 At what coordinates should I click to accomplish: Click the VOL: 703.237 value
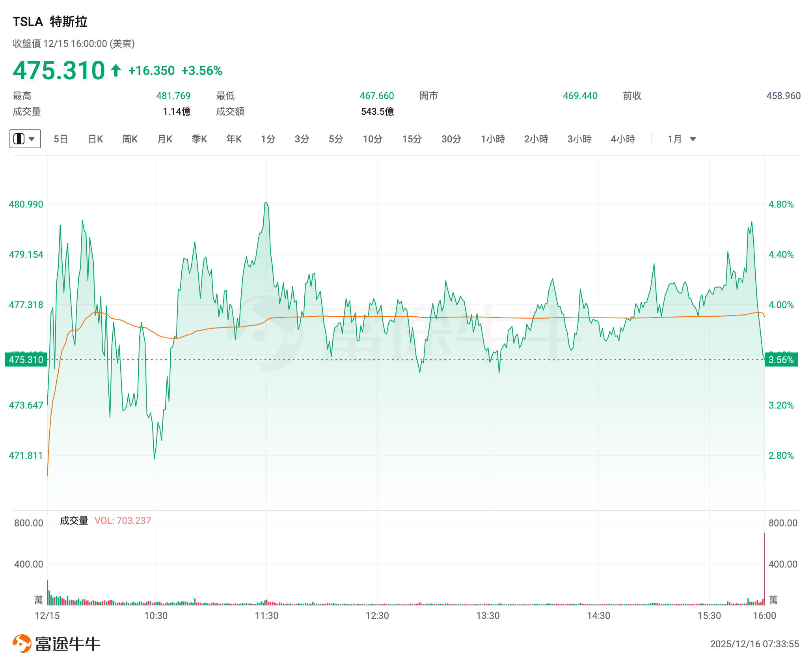123,521
